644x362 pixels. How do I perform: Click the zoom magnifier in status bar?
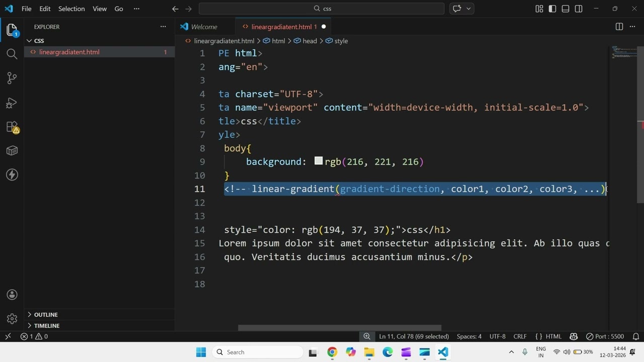point(367,336)
